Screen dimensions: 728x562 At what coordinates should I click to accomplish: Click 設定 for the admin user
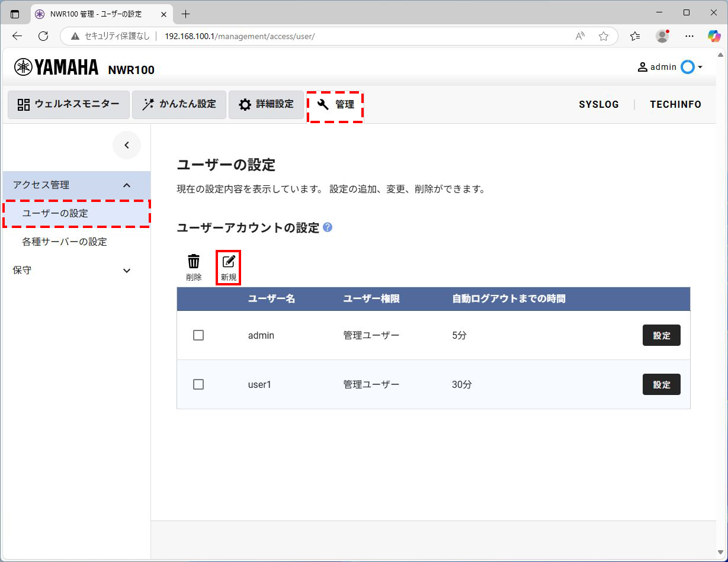tap(661, 335)
